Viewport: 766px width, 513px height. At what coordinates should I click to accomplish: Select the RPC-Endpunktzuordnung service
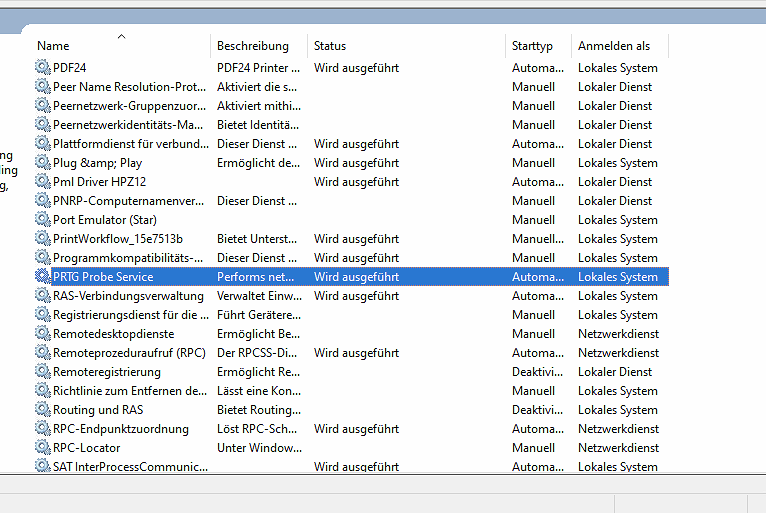click(120, 429)
